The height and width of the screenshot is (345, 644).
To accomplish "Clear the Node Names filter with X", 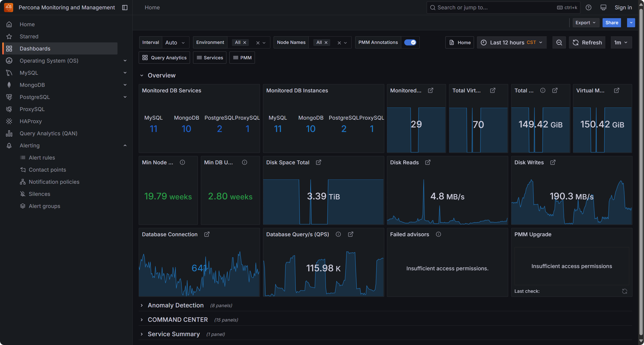I will (339, 43).
